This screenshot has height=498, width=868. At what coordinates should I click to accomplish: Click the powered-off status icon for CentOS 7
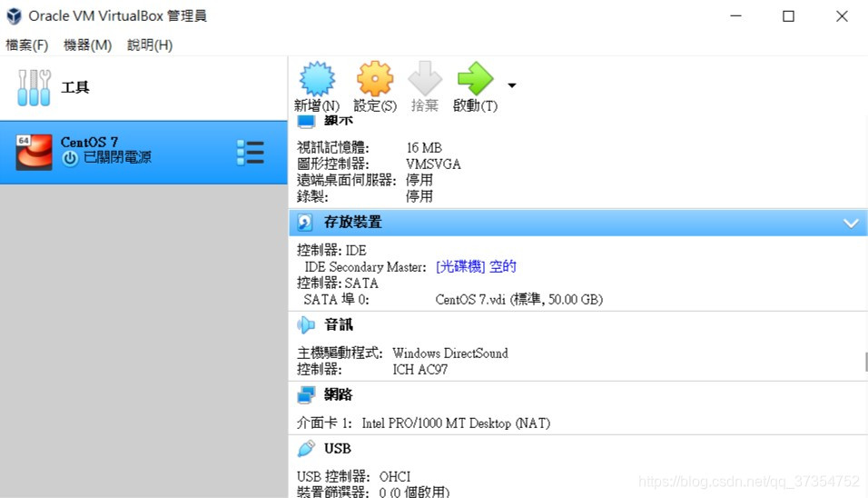pyautogui.click(x=70, y=158)
